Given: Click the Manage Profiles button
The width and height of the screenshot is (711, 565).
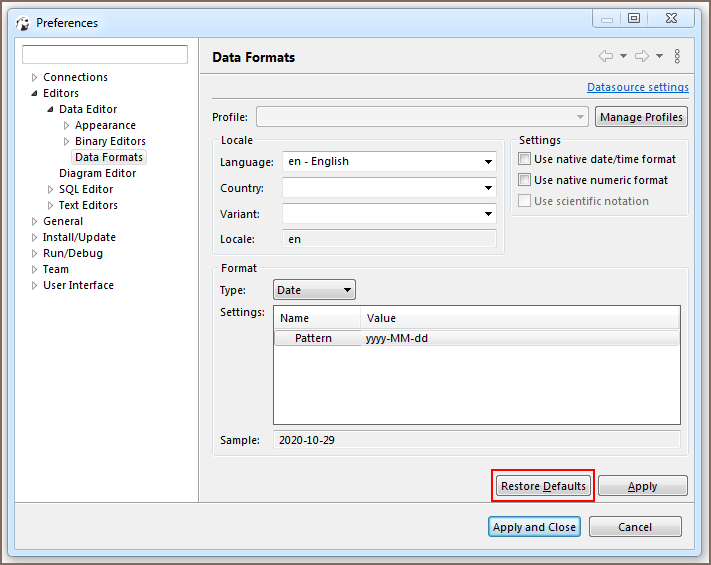Looking at the screenshot, I should click(641, 117).
